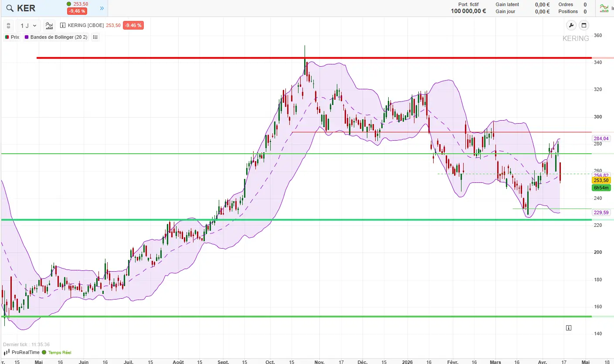Click the red-green Prix color swatch
The height and width of the screenshot is (364, 614).
pyautogui.click(x=7, y=37)
